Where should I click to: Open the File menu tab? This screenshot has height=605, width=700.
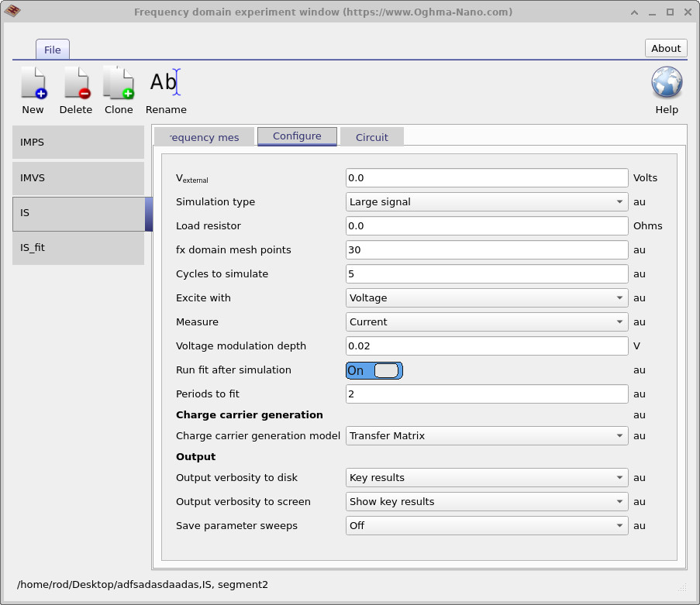click(52, 49)
